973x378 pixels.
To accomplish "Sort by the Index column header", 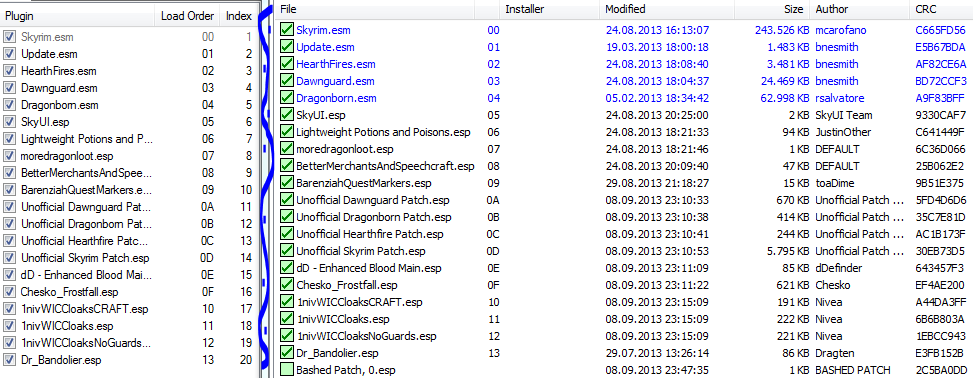I will pos(239,16).
